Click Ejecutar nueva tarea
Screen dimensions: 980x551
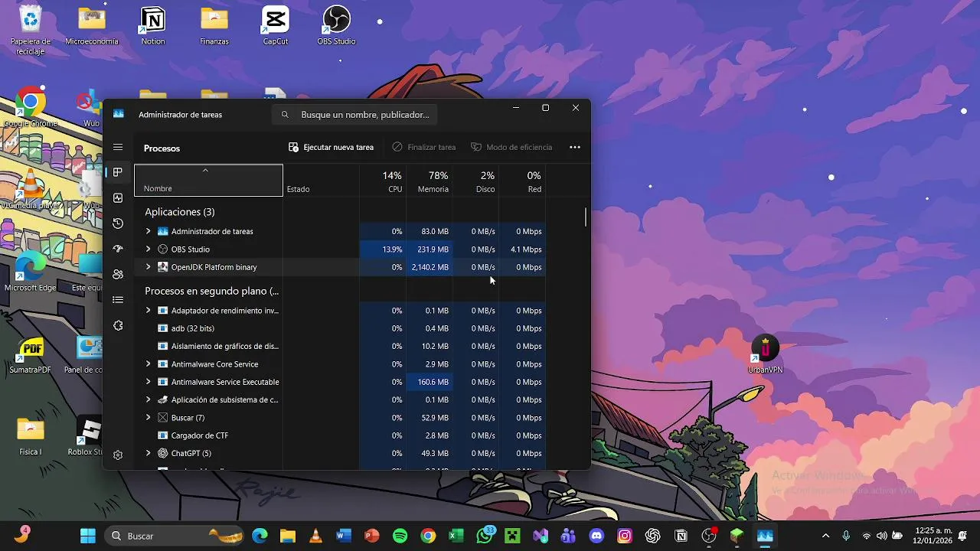[331, 147]
